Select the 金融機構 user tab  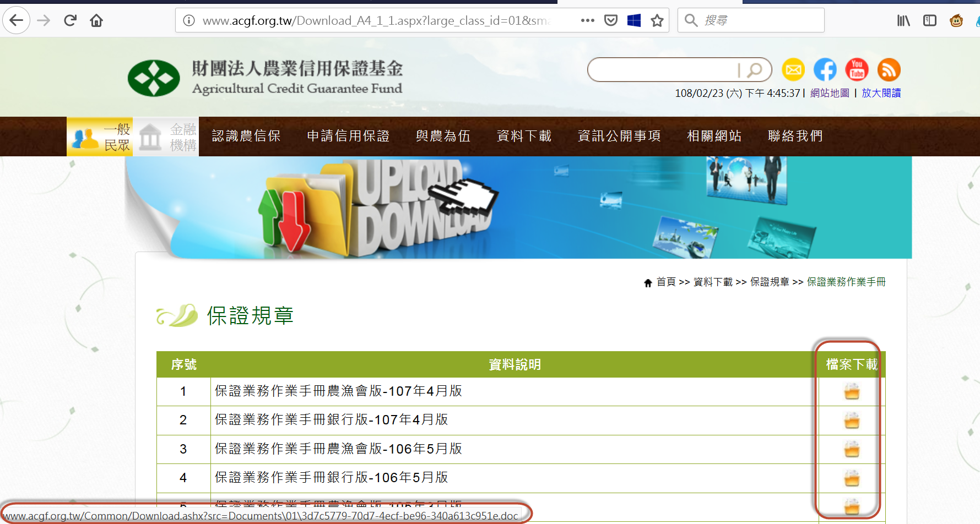point(166,137)
